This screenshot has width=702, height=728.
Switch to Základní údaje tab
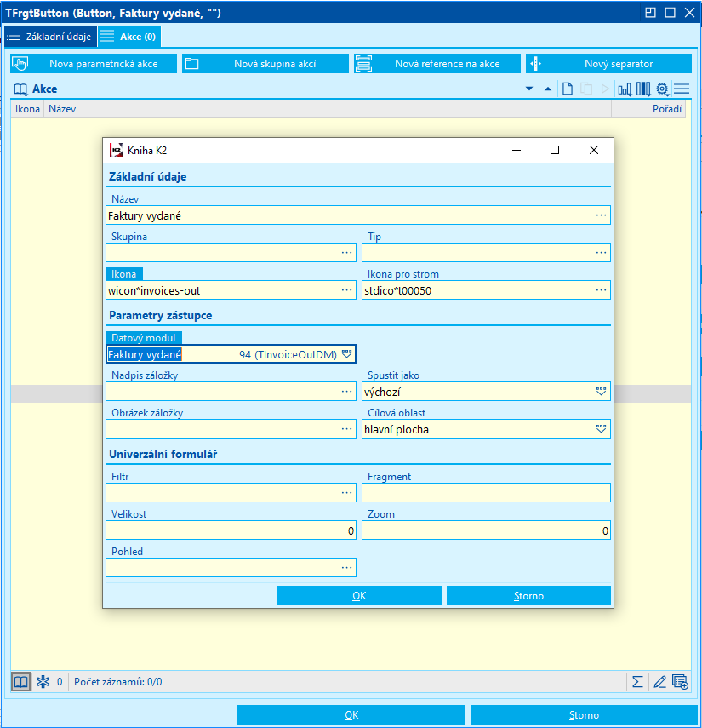50,37
